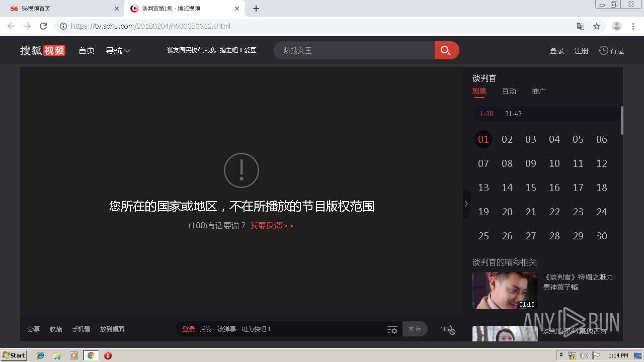The width and height of the screenshot is (644, 362).
Task: Reload the page with refresh icon
Action: point(43,26)
